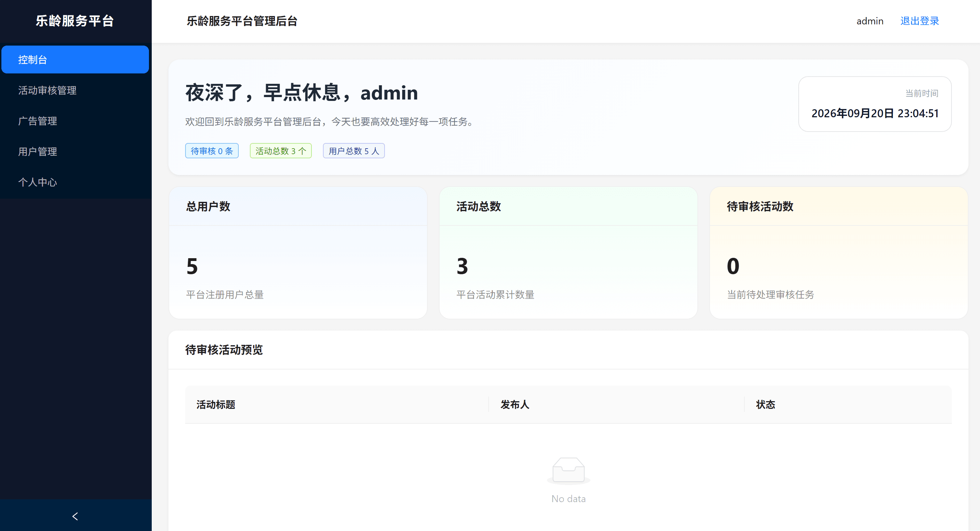Click the number 5 in 总用户数 card
980x531 pixels.
pos(192,266)
